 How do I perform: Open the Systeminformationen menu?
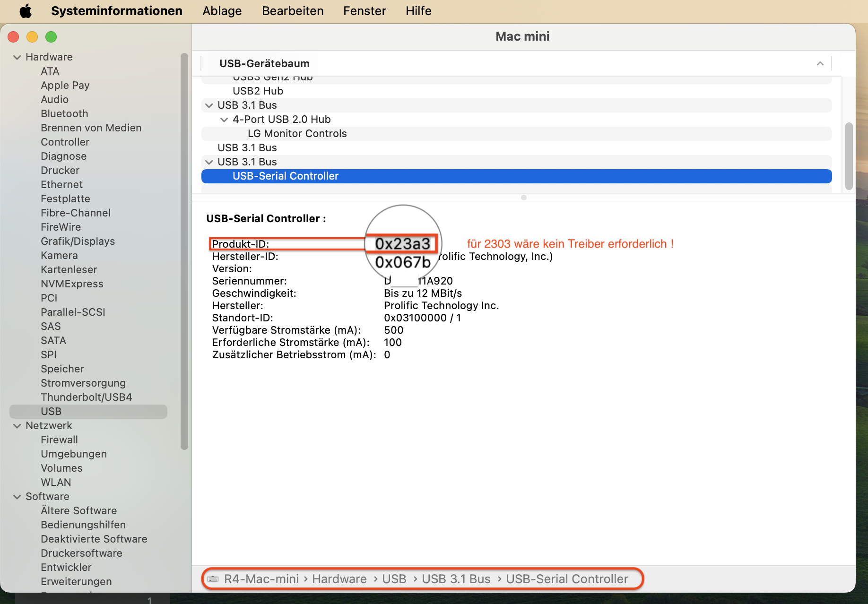tap(117, 10)
